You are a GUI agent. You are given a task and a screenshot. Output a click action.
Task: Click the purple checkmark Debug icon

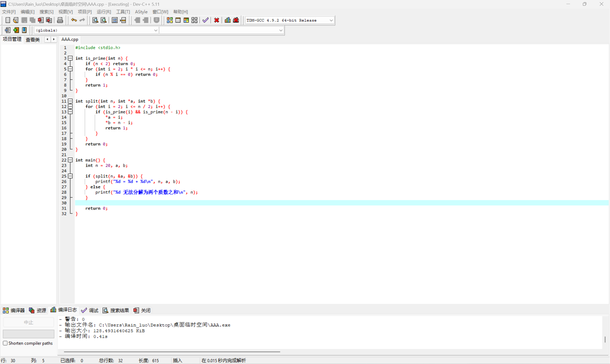coord(205,20)
